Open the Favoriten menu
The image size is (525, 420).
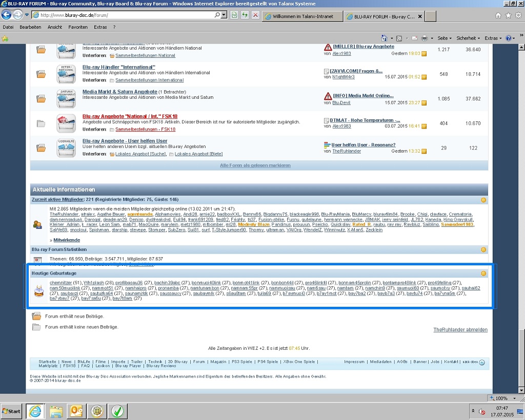78,27
